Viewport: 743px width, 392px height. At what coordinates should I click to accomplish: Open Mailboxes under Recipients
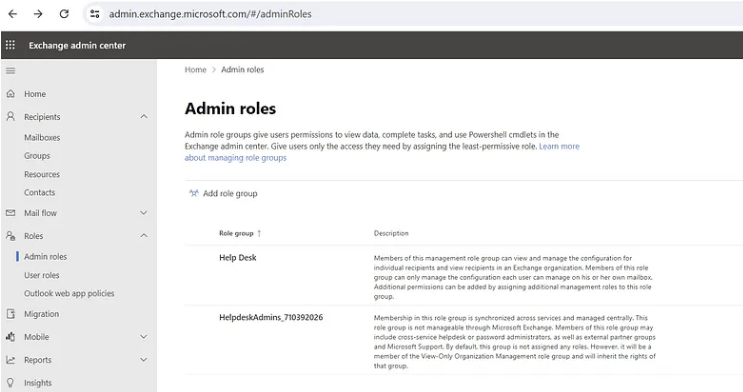(42, 137)
